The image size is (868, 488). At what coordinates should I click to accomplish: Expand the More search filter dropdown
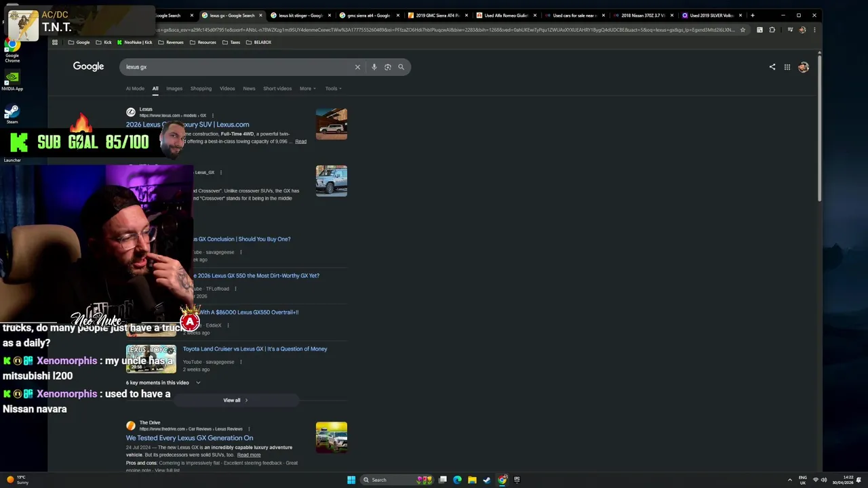point(308,88)
